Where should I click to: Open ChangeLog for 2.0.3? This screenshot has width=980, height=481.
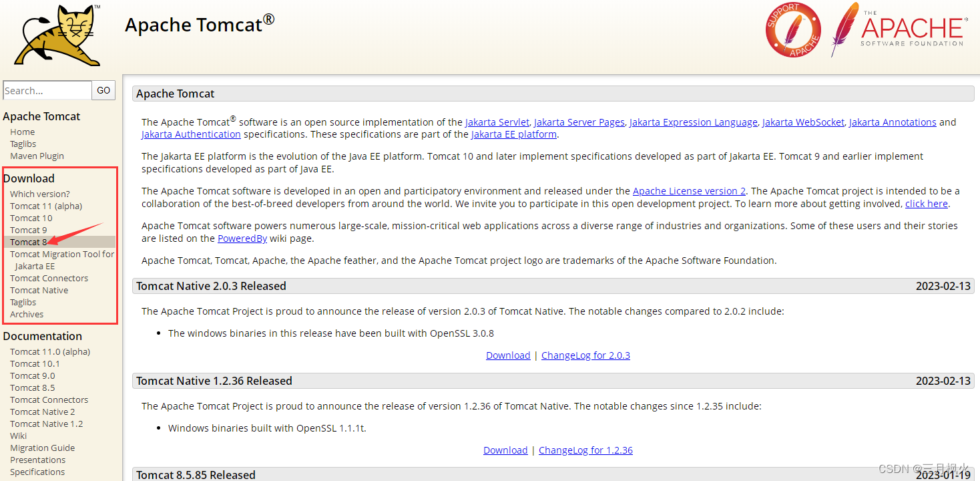(x=585, y=355)
